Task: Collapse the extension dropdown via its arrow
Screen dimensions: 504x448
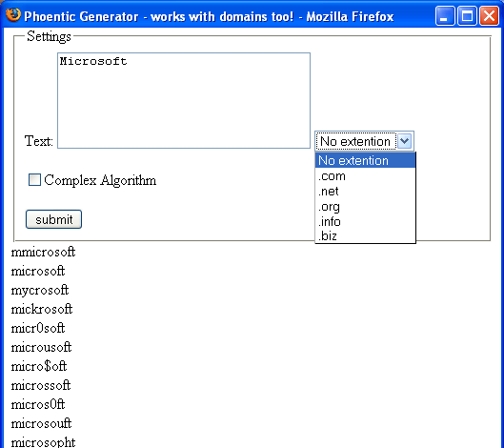Action: click(x=404, y=141)
